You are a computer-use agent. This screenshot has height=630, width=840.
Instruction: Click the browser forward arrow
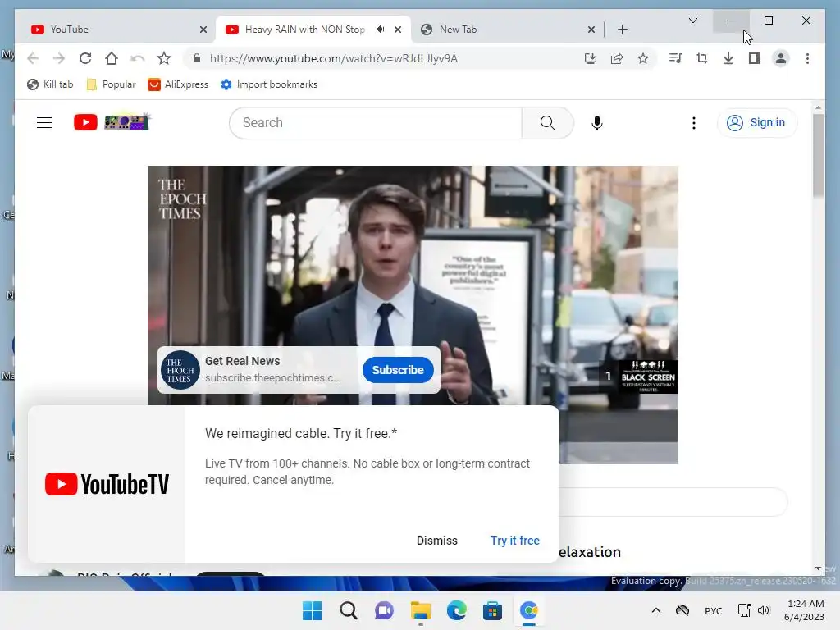coord(59,58)
